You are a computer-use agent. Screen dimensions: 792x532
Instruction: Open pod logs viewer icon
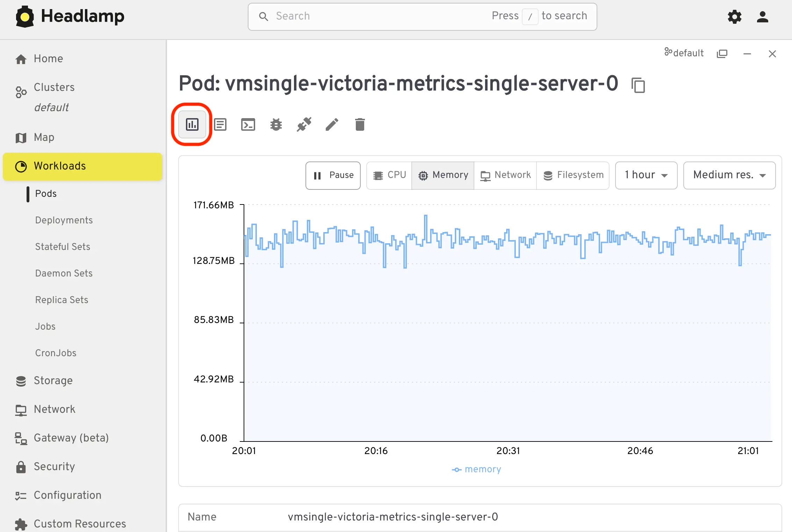coord(220,124)
